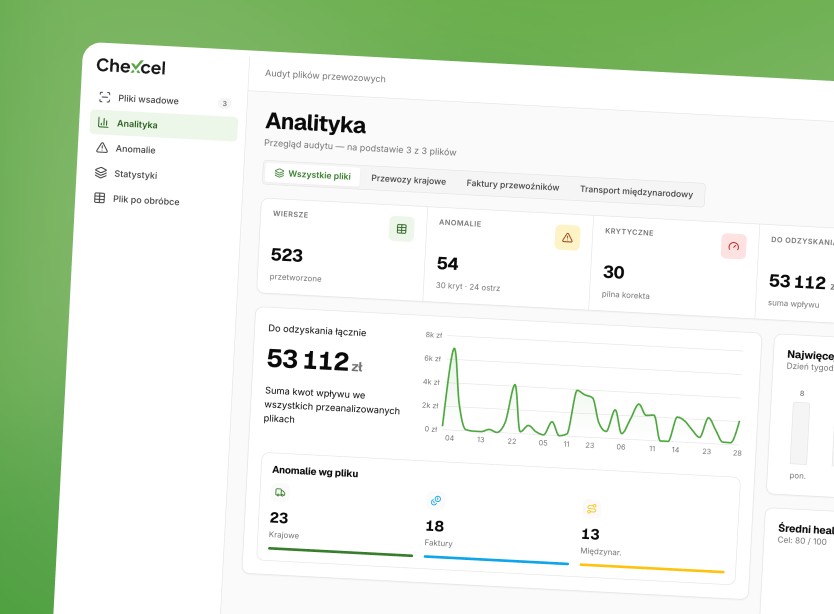Go to Anomalie in sidebar
Image resolution: width=834 pixels, height=614 pixels.
[162, 151]
